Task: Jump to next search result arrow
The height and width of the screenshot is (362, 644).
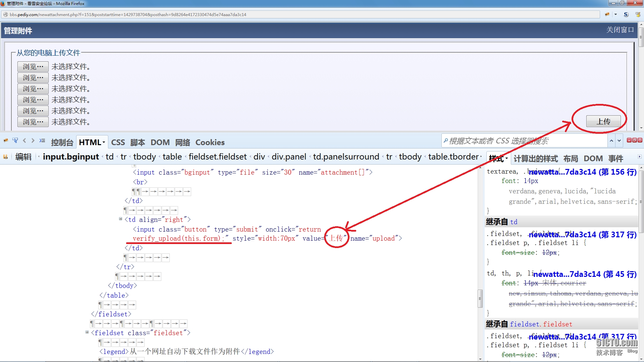Action: click(x=619, y=141)
